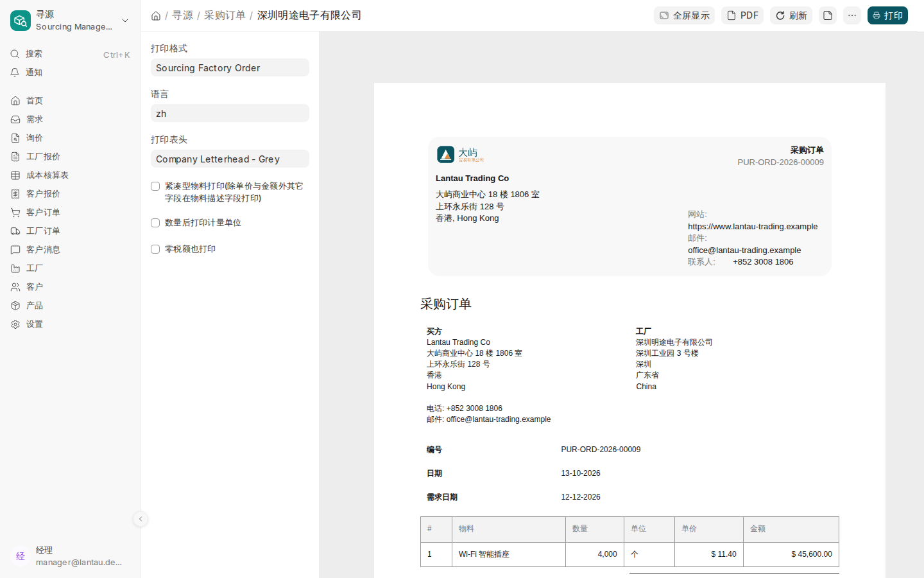Image resolution: width=924 pixels, height=578 pixels.
Task: Click the 打印 print button
Action: click(x=887, y=15)
